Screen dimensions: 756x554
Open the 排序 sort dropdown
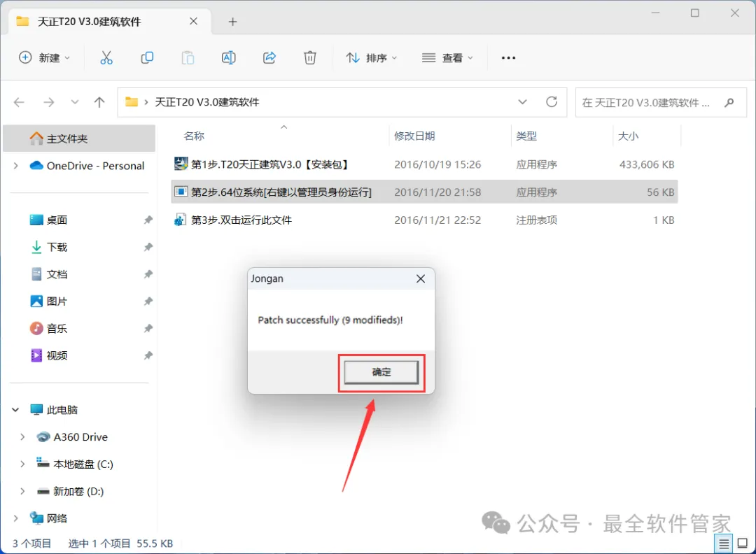coord(371,58)
